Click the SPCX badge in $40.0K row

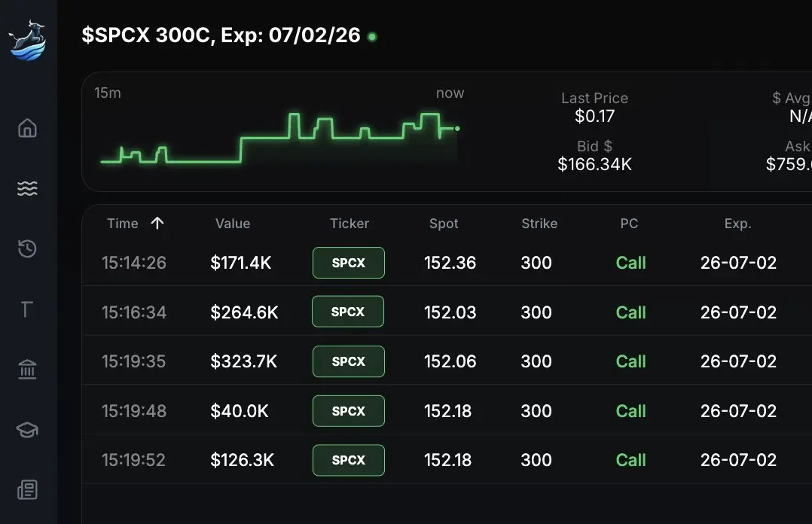349,410
